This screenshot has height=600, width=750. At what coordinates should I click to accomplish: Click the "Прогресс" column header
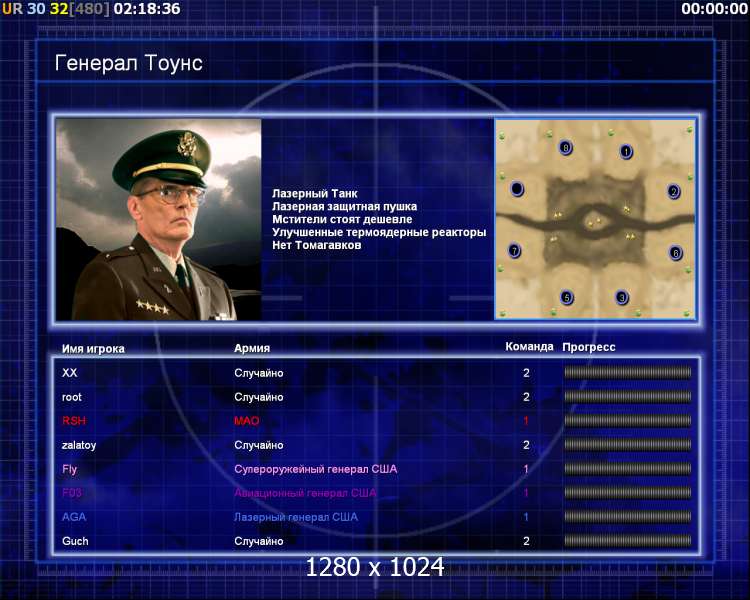pyautogui.click(x=589, y=347)
